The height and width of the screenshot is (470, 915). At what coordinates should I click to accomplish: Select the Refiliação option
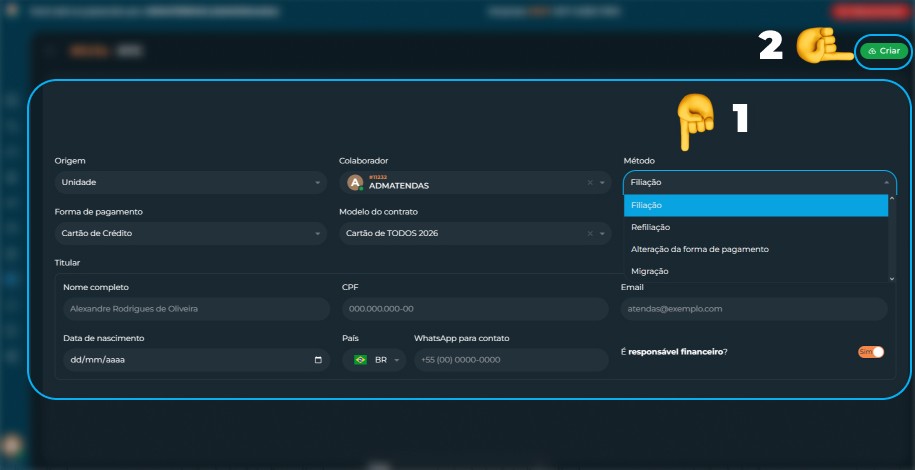(756, 227)
